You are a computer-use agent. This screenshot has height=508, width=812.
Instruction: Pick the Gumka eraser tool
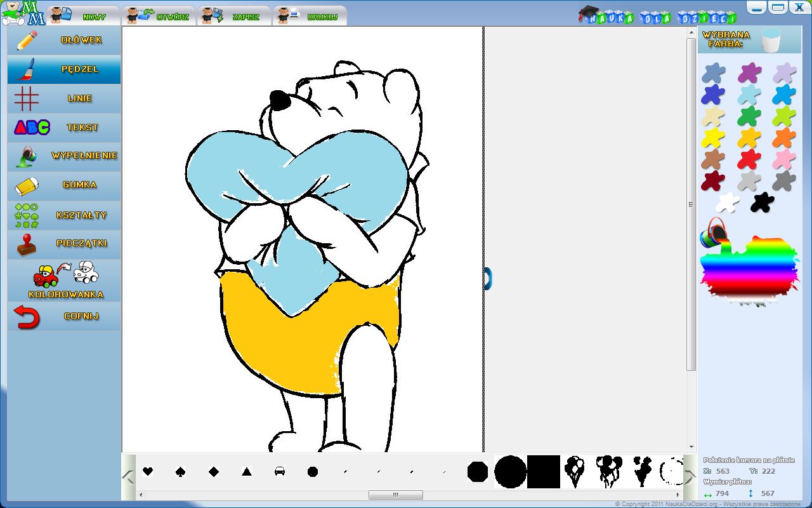pos(63,185)
